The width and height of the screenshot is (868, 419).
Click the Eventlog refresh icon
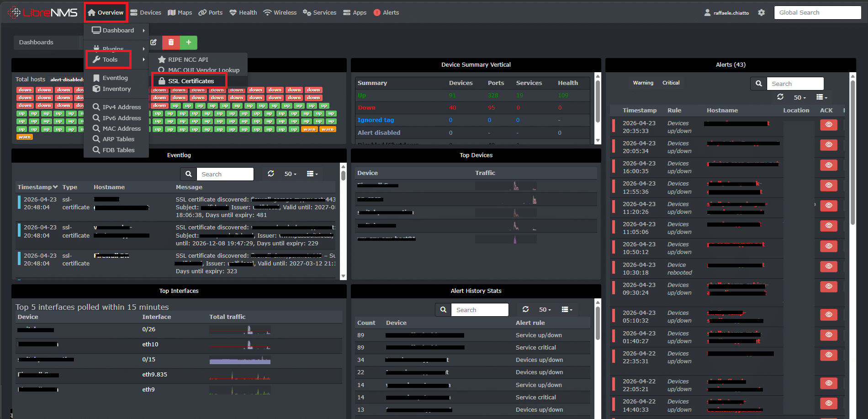tap(271, 174)
